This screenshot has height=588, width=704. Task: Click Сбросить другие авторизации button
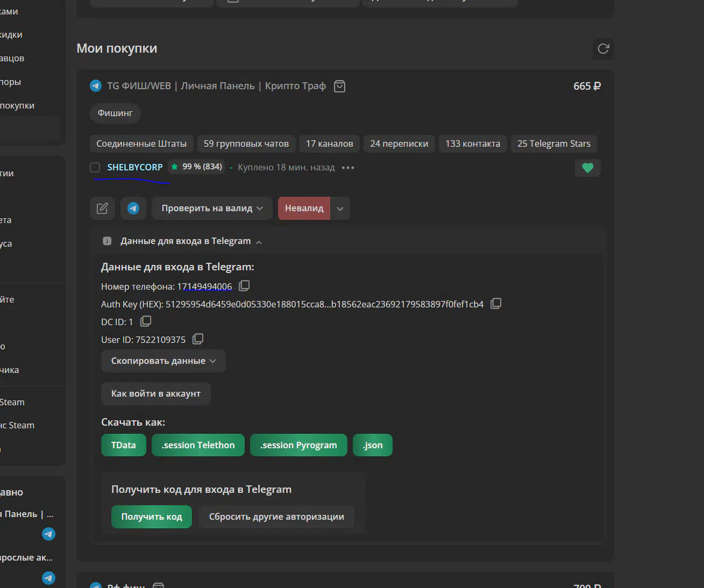tap(276, 517)
